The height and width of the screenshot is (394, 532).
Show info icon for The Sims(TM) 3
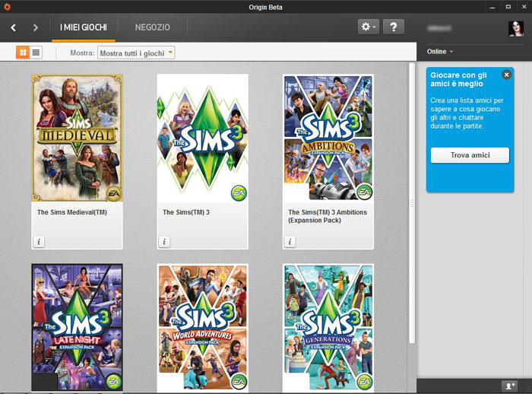coord(164,242)
